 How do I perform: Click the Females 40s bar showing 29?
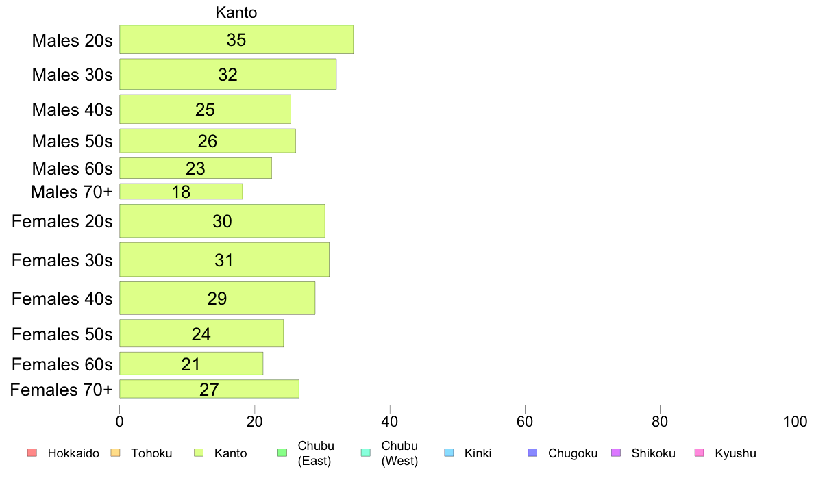click(x=217, y=299)
